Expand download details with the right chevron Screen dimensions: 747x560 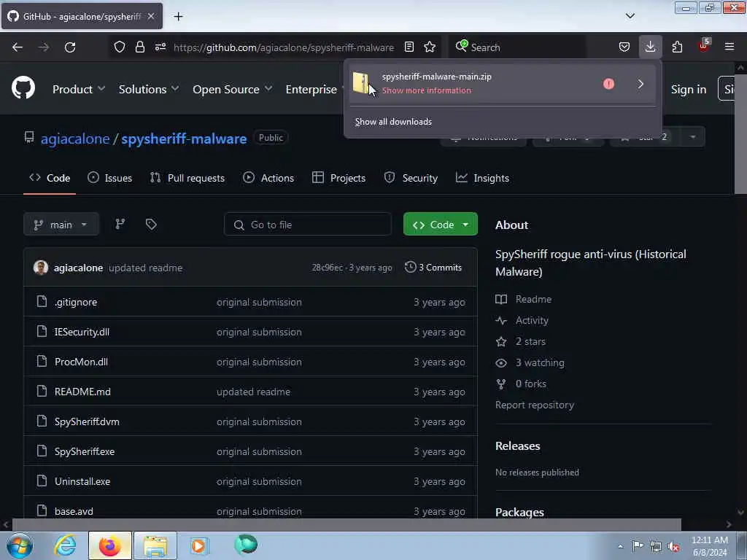coord(640,84)
